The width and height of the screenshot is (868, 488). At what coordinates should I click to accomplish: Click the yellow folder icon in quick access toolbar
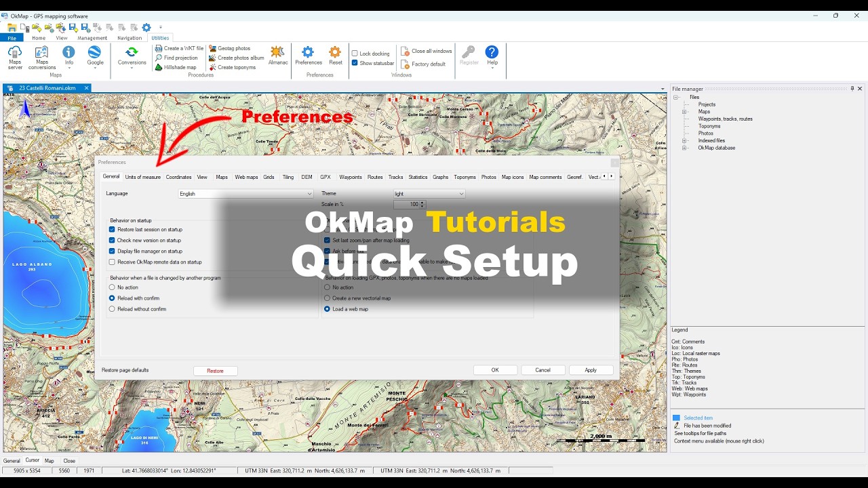tap(12, 28)
